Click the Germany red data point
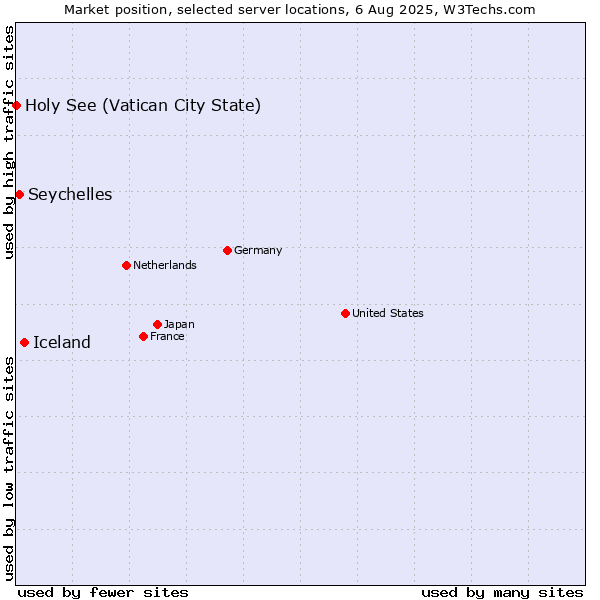The width and height of the screenshot is (600, 600). pos(227,251)
